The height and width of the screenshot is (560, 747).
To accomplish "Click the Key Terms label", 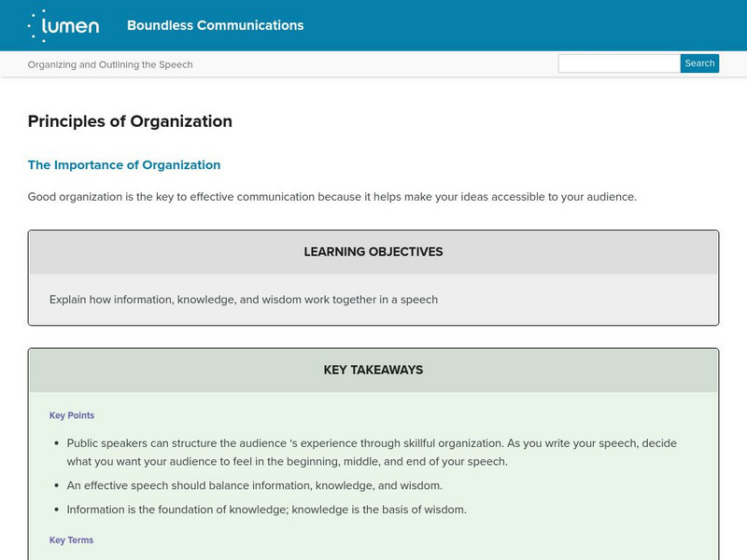I will pyautogui.click(x=71, y=540).
